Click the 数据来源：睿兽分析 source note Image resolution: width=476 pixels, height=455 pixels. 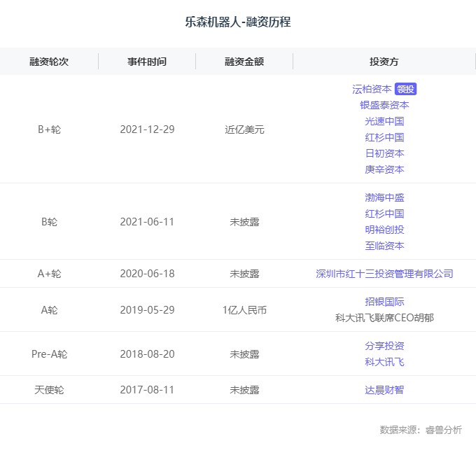point(421,430)
